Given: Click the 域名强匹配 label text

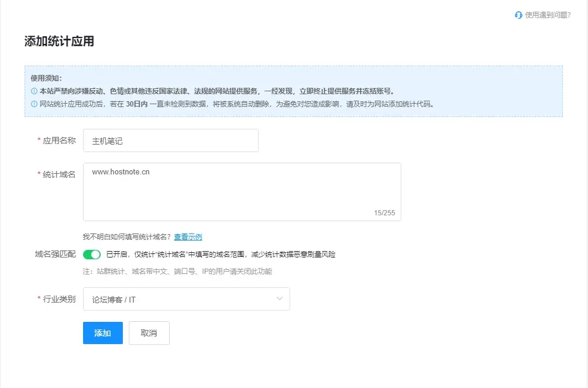Looking at the screenshot, I should (55, 255).
